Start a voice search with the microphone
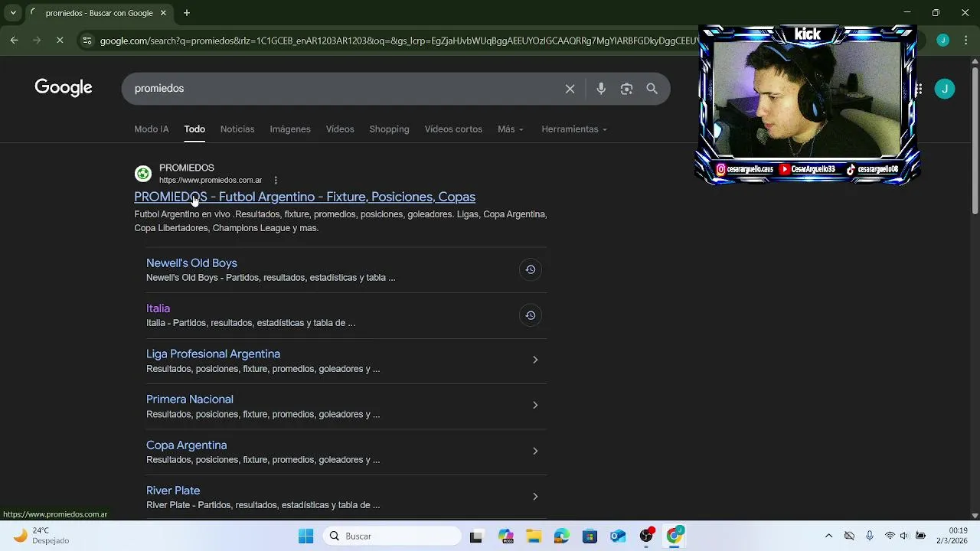 tap(601, 89)
